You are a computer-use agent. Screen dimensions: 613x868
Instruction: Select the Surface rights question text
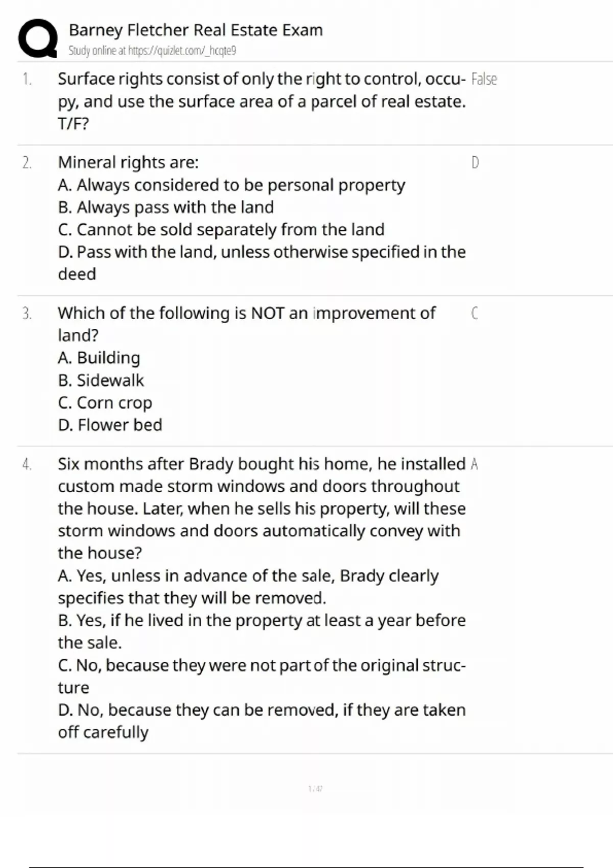261,101
